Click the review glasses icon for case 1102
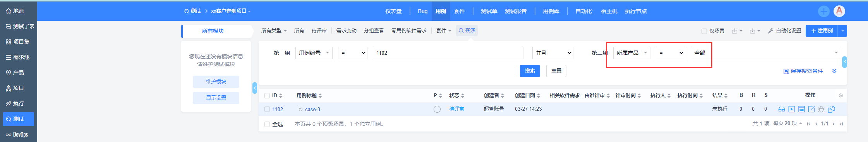This screenshot has height=142, width=868. tap(781, 109)
